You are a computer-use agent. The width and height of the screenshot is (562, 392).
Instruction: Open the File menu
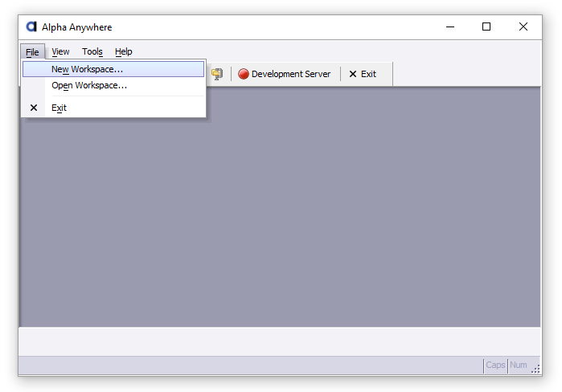32,52
